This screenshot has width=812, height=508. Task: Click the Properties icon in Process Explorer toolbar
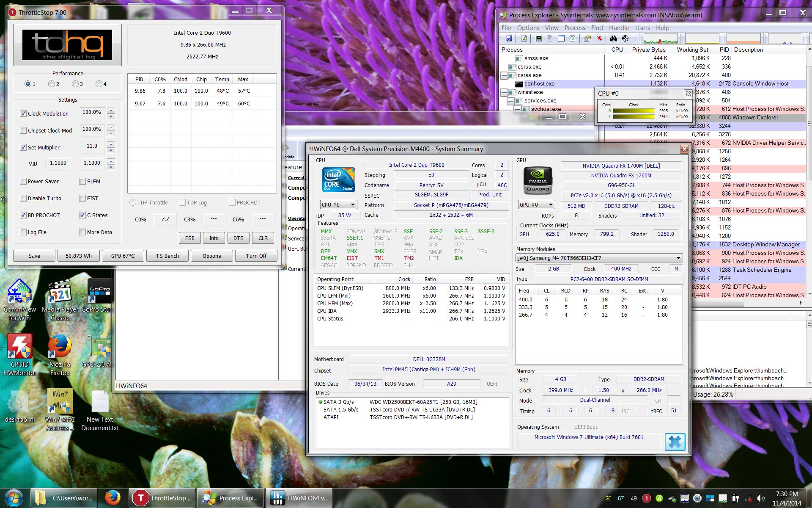point(587,39)
